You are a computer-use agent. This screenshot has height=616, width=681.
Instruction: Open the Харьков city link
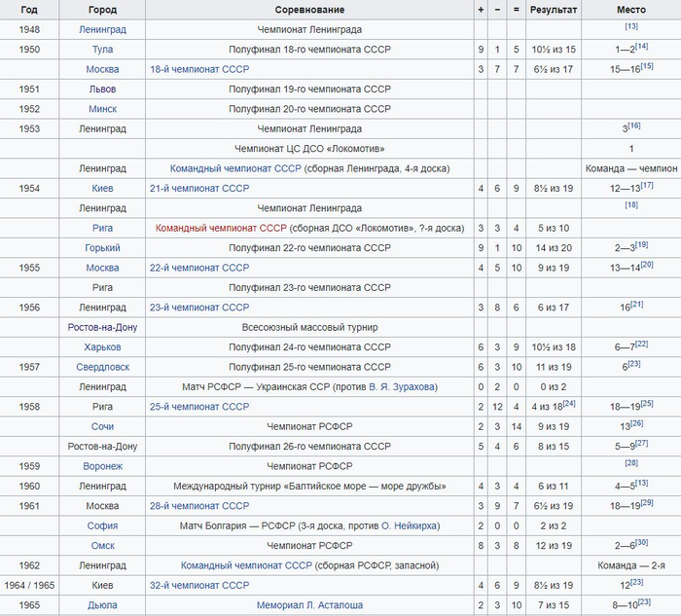[x=102, y=347]
